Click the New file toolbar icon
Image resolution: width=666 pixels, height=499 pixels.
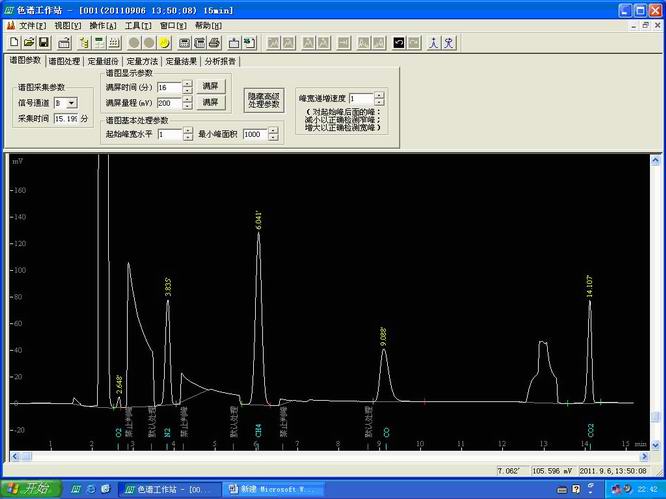[14, 42]
